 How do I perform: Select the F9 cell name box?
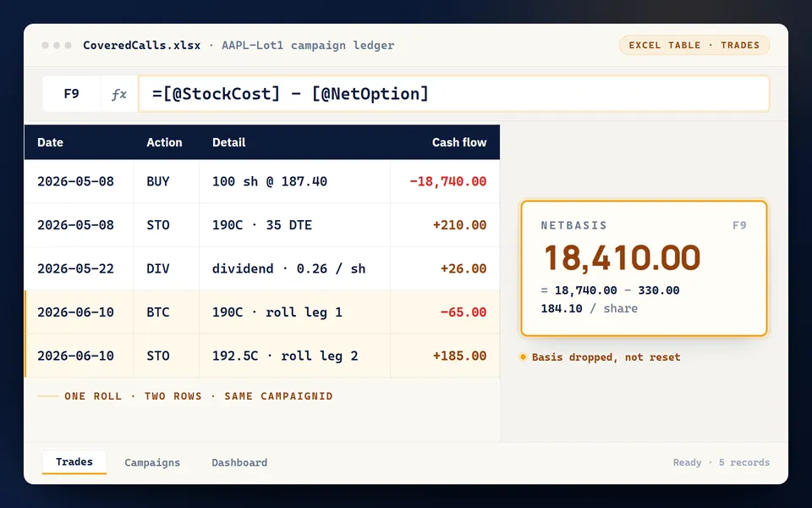pyautogui.click(x=71, y=94)
